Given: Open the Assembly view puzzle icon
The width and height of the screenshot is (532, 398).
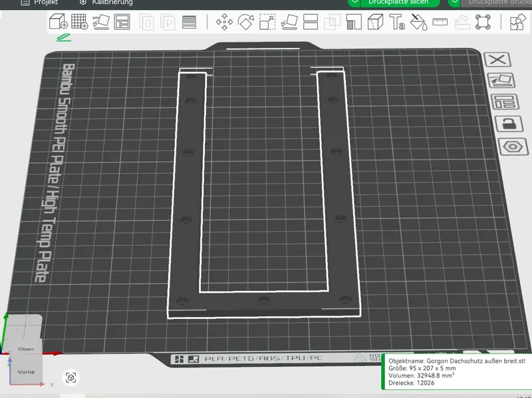Looking at the screenshot, I should coord(518,22).
